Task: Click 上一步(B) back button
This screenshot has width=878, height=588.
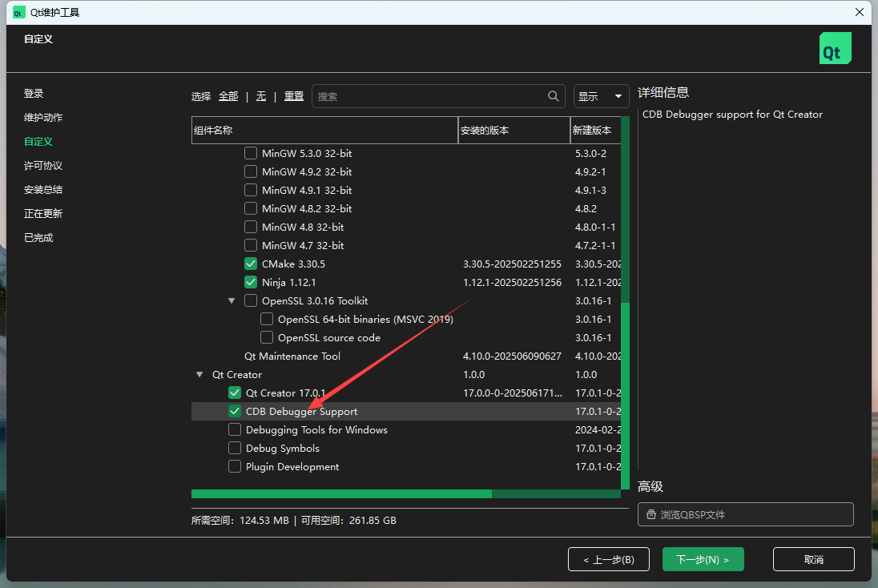Action: [x=609, y=559]
